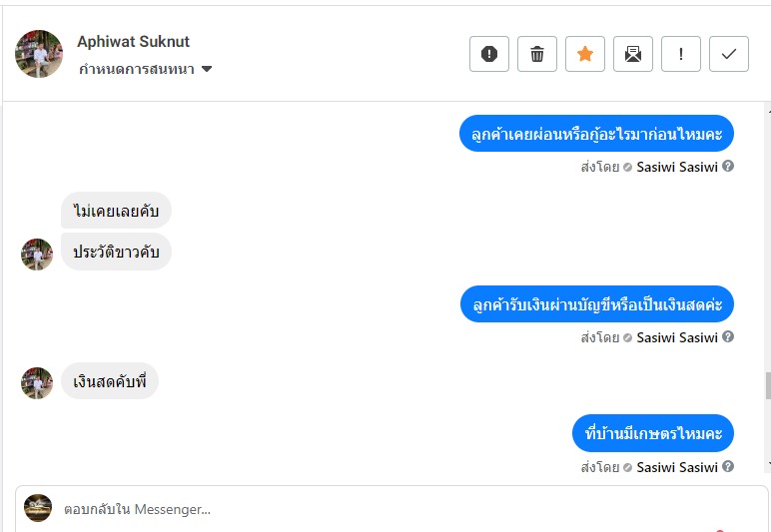Move conversation to spam with octagon icon
This screenshot has height=532, width=771.
[489, 54]
